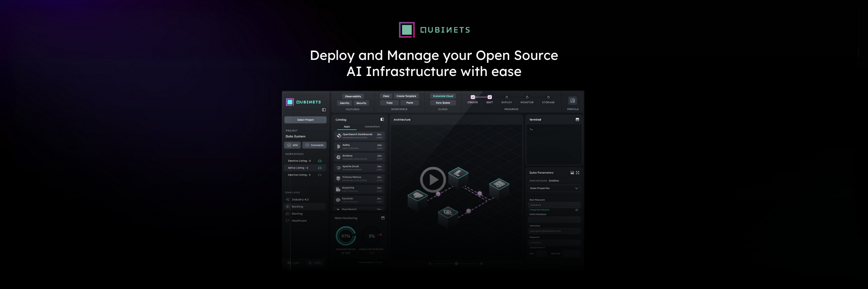Open the Observability feature
Image resolution: width=868 pixels, height=289 pixels.
(353, 96)
